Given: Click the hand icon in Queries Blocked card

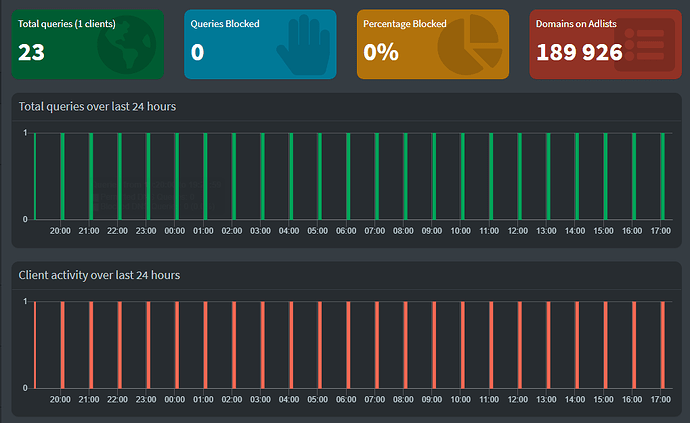Looking at the screenshot, I should click(304, 44).
